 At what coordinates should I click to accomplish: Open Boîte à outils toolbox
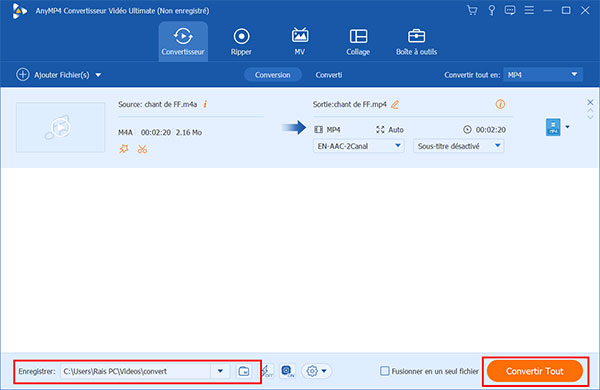pyautogui.click(x=416, y=42)
